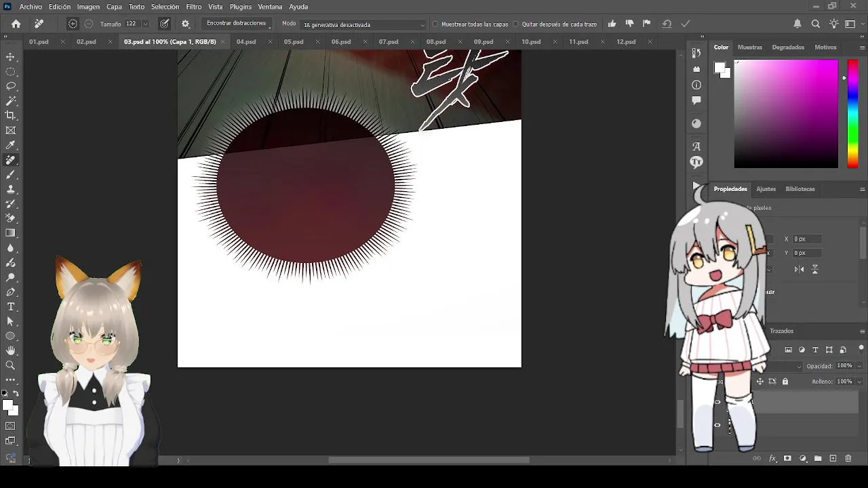Open the layer blending mode dropdown
This screenshot has height=488, width=868.
[798, 366]
